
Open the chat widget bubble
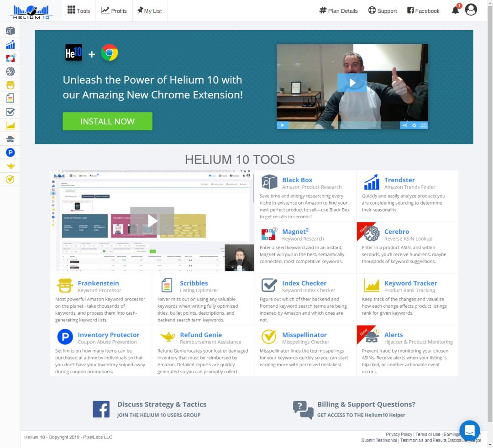click(x=470, y=430)
